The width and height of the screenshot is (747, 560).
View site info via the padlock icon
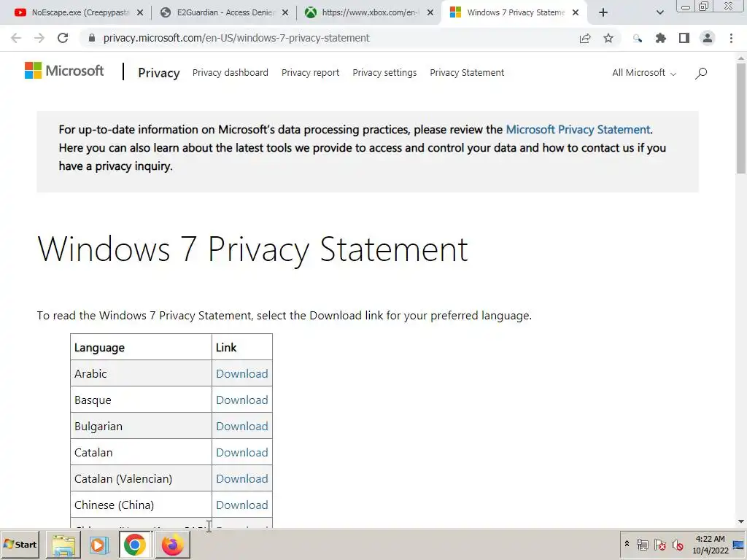[x=92, y=38]
